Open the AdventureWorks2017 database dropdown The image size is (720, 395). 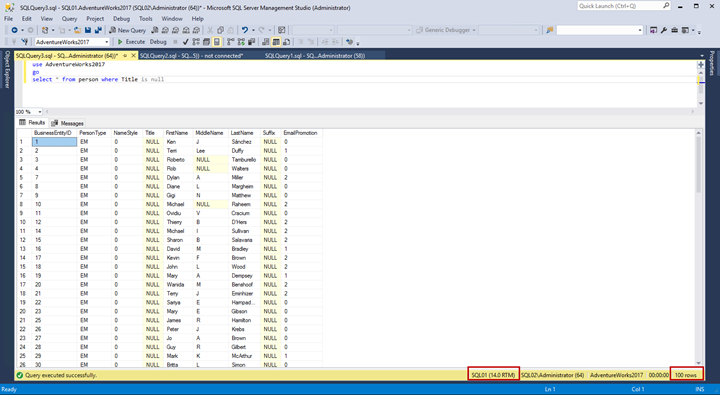pos(107,42)
